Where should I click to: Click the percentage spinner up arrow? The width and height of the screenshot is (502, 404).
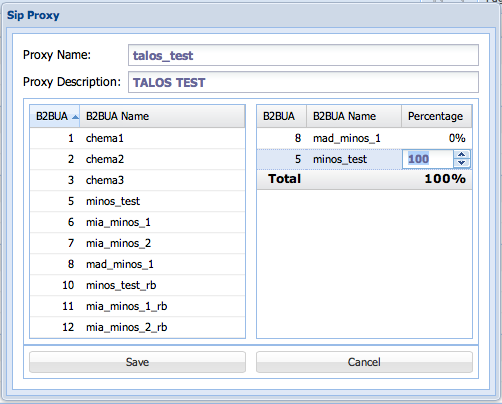click(x=461, y=155)
